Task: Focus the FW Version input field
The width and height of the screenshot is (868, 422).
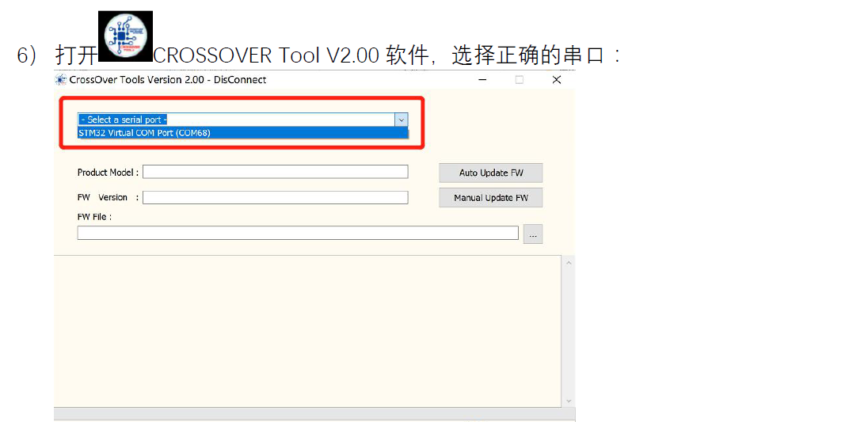Action: 275,197
